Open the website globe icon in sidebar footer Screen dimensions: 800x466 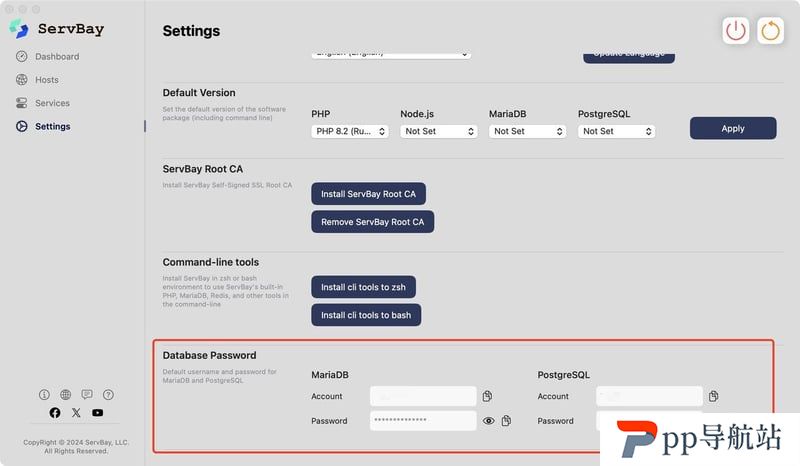pyautogui.click(x=66, y=395)
